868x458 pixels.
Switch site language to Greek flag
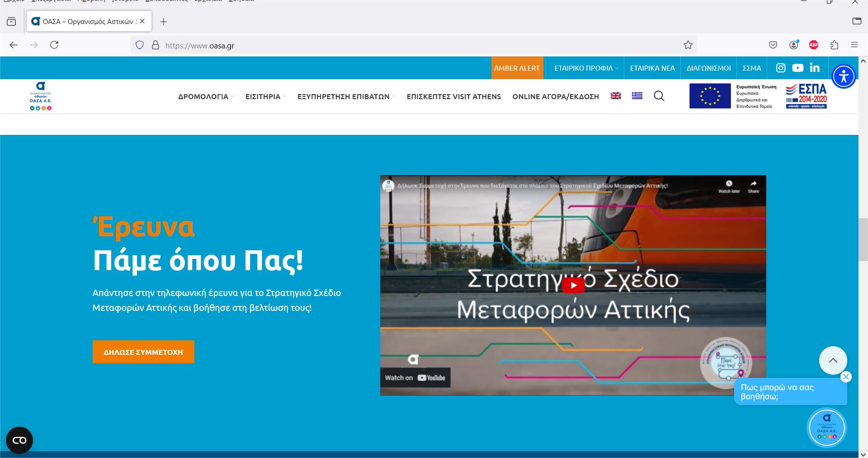(x=637, y=96)
